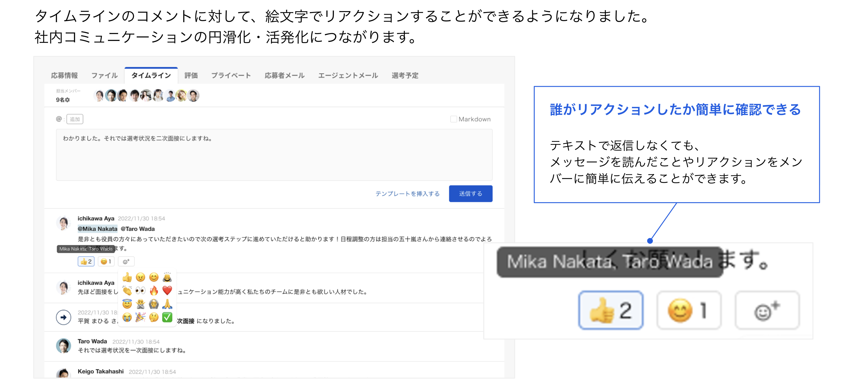
Task: Click the add-reaction smiley button
Action: coord(126,261)
